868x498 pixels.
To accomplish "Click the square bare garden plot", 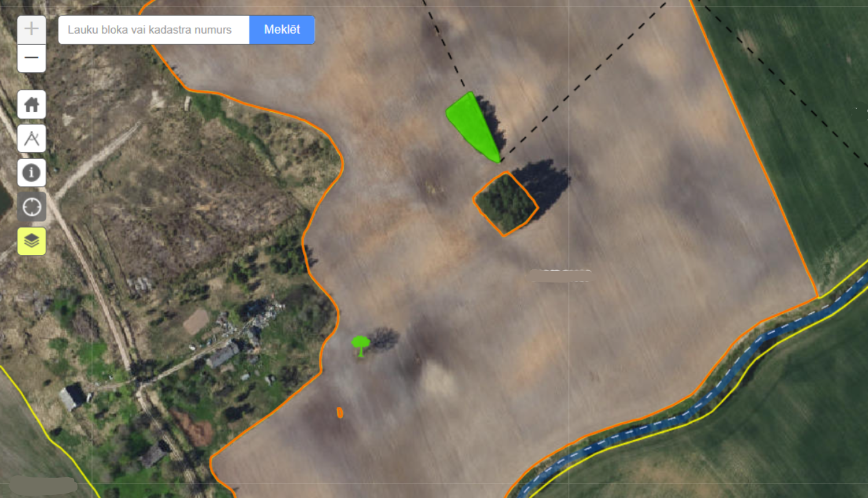I will tap(196, 321).
